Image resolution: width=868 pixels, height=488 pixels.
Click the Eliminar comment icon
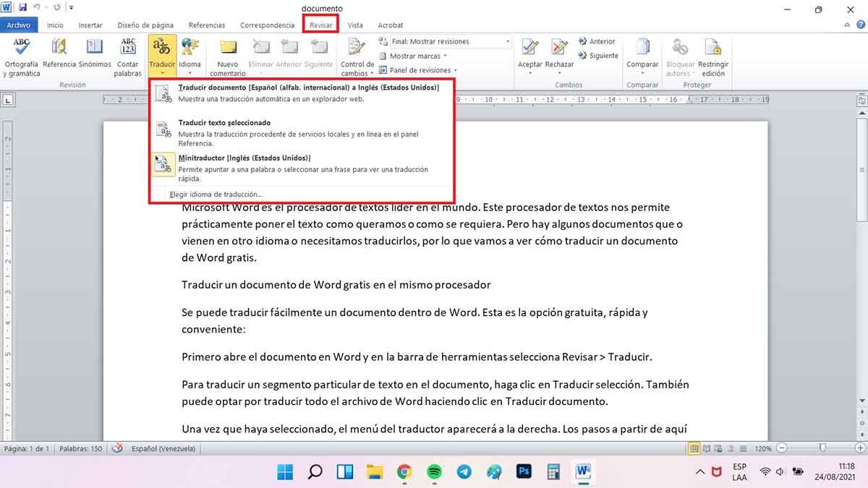tap(261, 47)
